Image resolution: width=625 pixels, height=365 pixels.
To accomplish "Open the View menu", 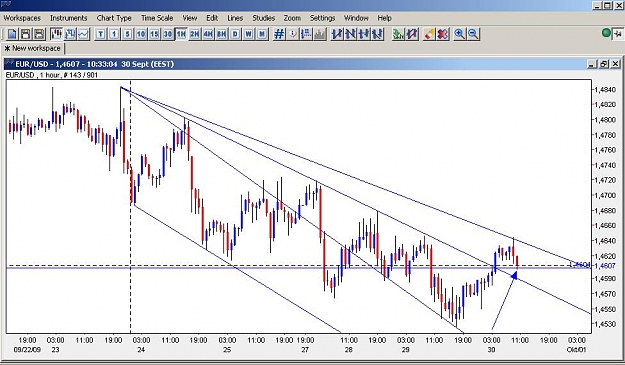I will coord(190,18).
